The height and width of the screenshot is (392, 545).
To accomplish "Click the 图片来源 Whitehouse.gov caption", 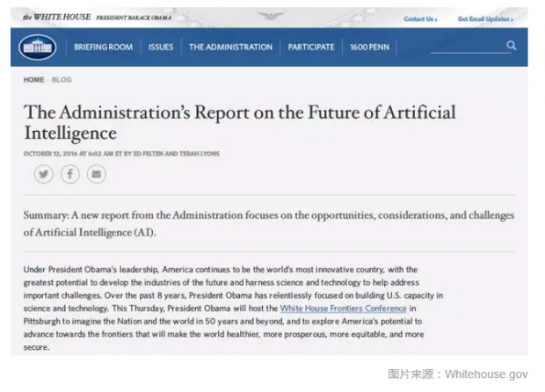I will (458, 374).
